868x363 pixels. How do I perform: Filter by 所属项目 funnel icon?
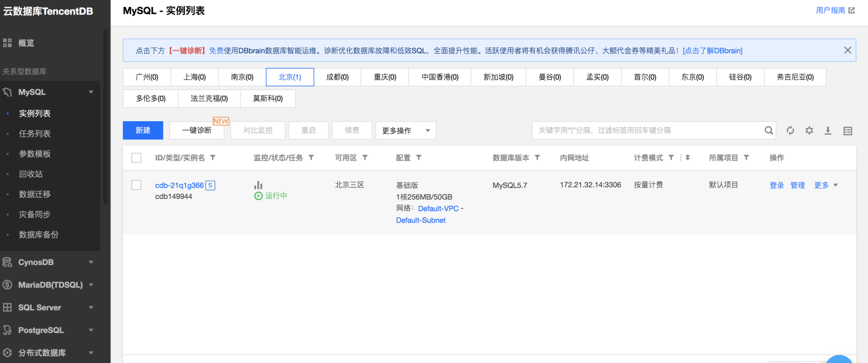(x=746, y=158)
